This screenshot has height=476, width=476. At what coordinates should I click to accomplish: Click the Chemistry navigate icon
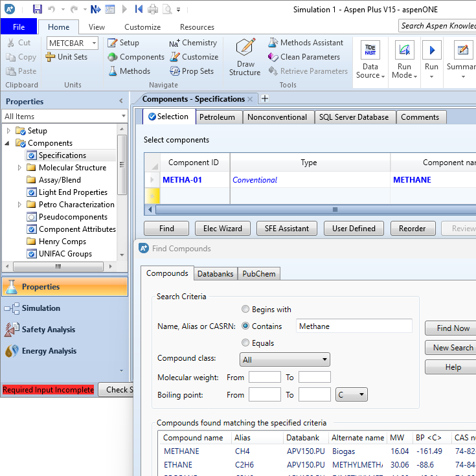(193, 43)
